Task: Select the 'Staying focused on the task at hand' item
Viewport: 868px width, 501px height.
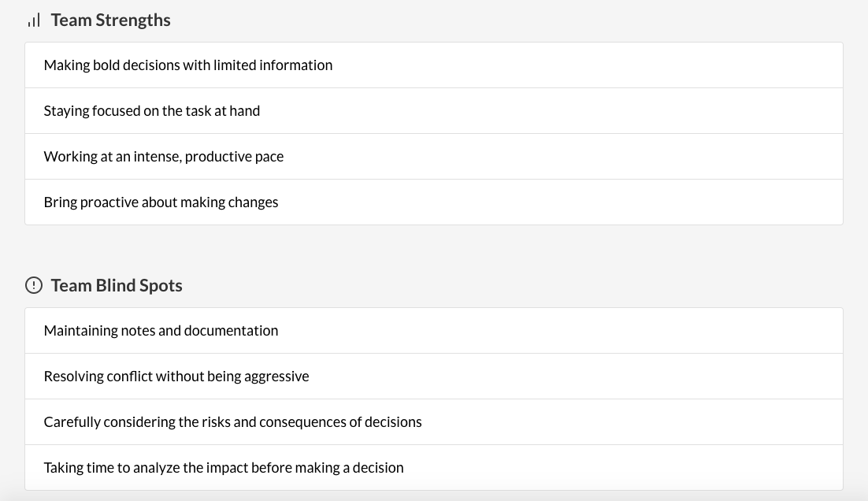Action: [x=434, y=111]
